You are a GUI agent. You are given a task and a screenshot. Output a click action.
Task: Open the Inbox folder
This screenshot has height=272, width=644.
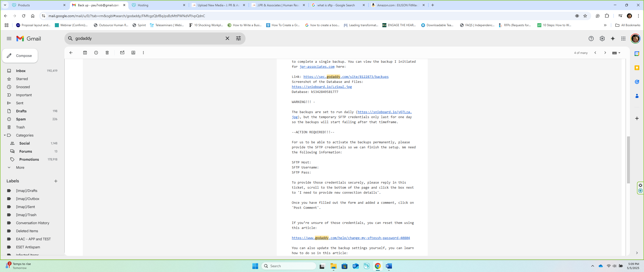pos(32,71)
